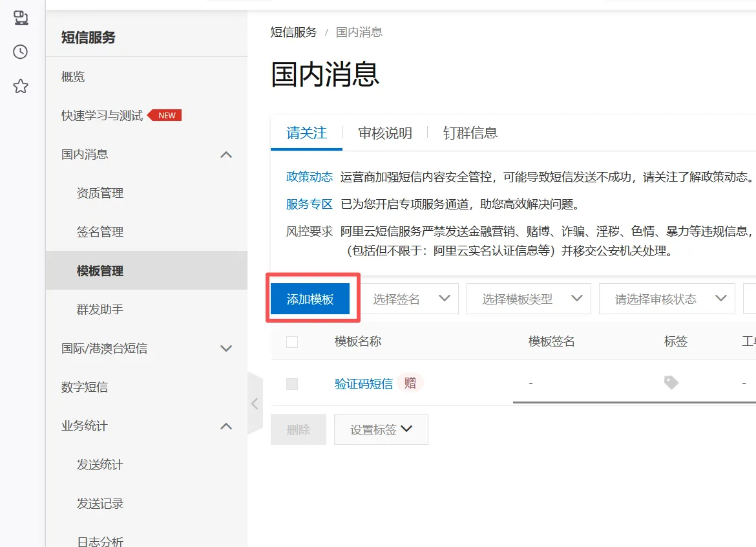This screenshot has width=756, height=547.
Task: Click the 风控要求 label
Action: tap(309, 231)
